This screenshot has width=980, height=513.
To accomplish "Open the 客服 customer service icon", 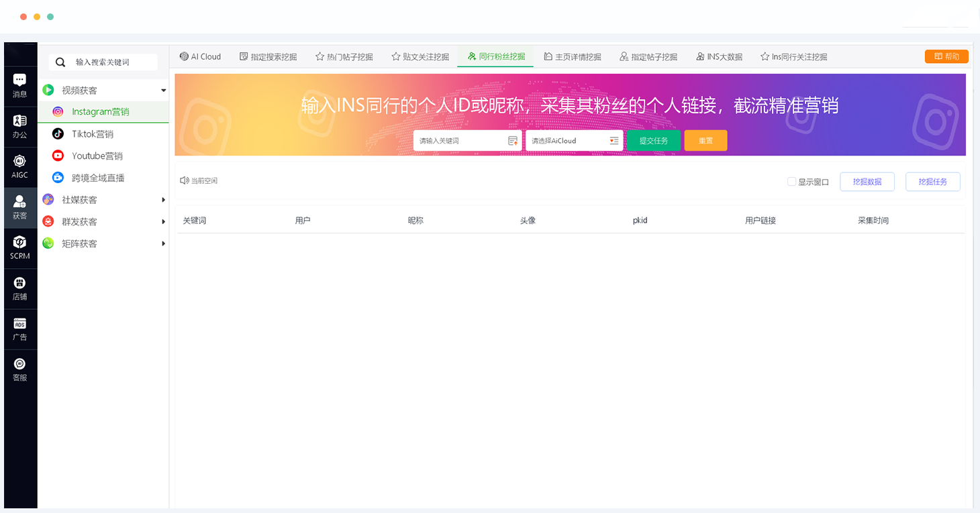I will coord(20,369).
